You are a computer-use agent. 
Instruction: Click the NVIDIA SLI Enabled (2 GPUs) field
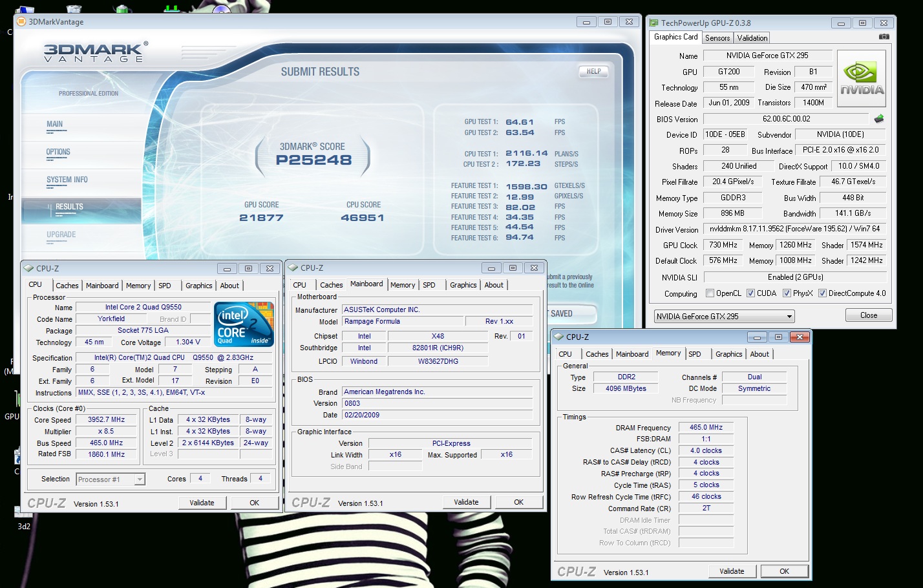point(795,277)
